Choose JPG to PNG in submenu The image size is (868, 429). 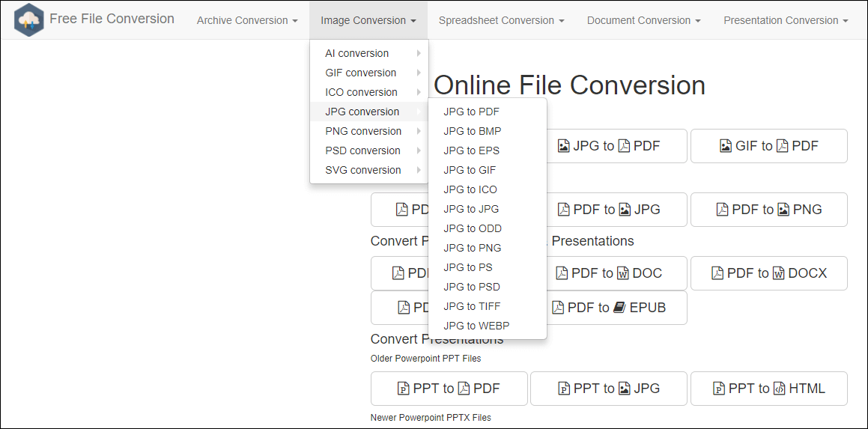(x=487, y=248)
